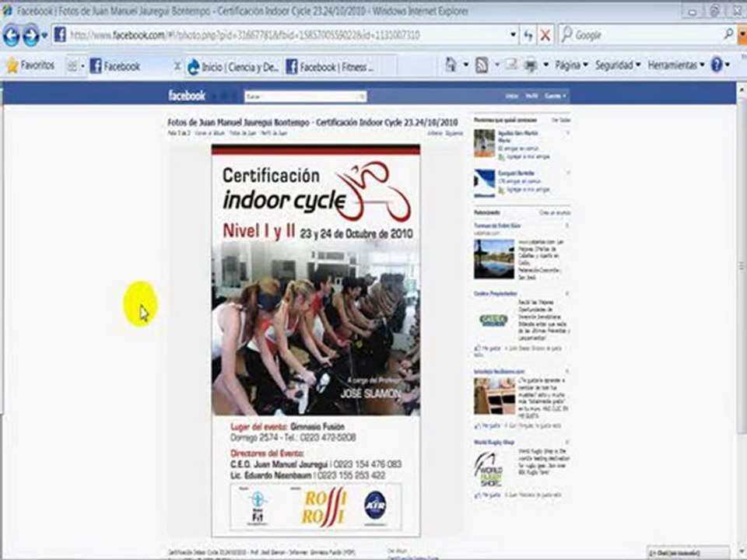
Task: Click the Facebook search magnifier icon
Action: [362, 96]
